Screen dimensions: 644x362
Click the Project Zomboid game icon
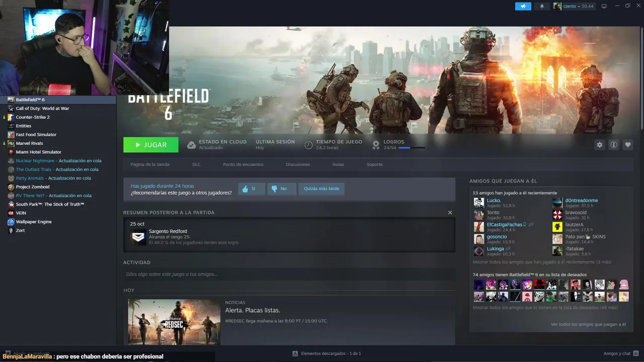(11, 187)
